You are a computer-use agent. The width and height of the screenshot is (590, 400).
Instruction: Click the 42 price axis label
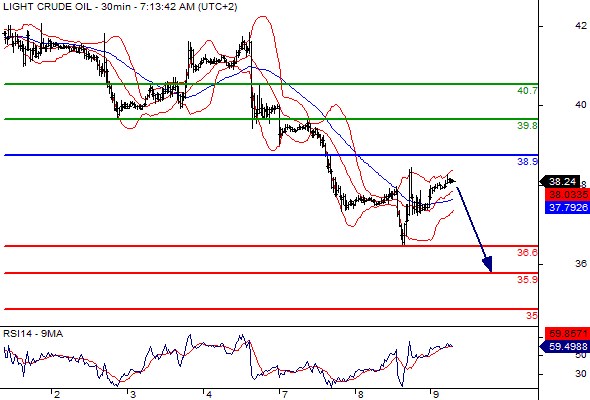tap(581, 26)
